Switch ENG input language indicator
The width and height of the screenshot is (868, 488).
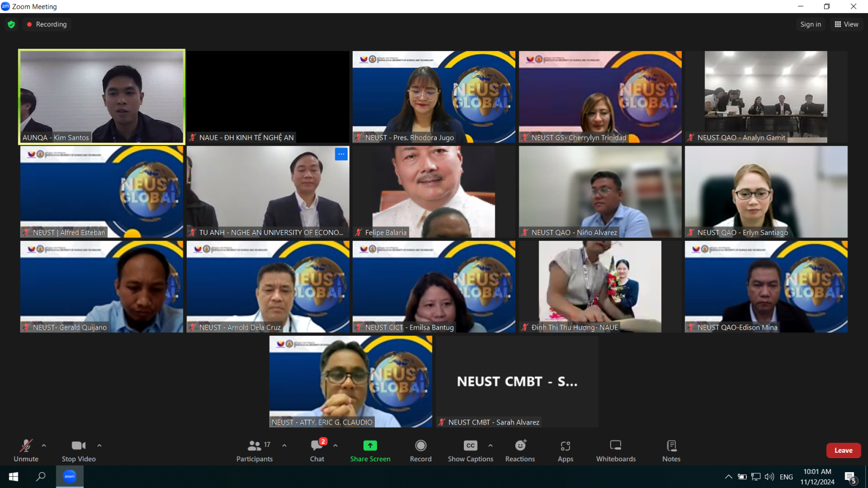pos(786,477)
